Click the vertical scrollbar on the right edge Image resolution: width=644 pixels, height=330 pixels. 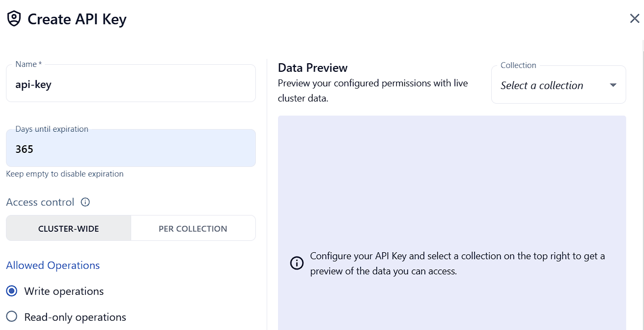[642, 162]
